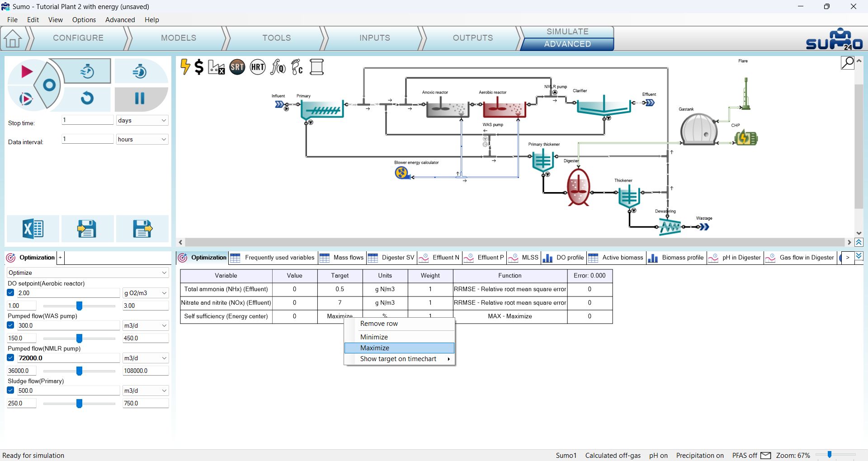Select the Blower energy calculator unit
The width and height of the screenshot is (868, 461).
(x=401, y=173)
